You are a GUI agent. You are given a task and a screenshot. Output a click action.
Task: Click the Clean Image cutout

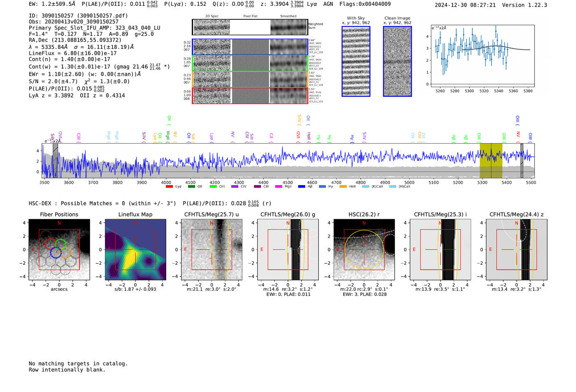(397, 61)
